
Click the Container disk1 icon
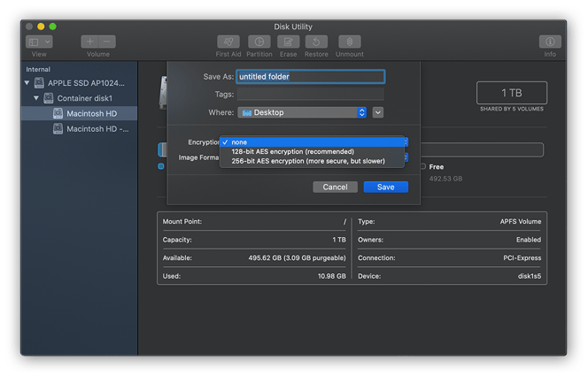click(49, 98)
